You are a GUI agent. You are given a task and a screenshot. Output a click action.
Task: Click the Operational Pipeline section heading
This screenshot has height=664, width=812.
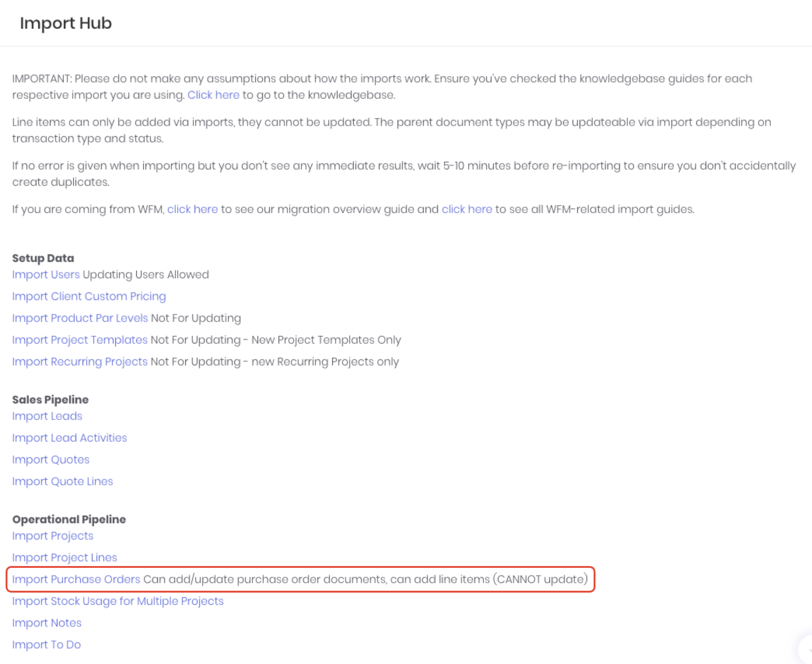tap(69, 519)
